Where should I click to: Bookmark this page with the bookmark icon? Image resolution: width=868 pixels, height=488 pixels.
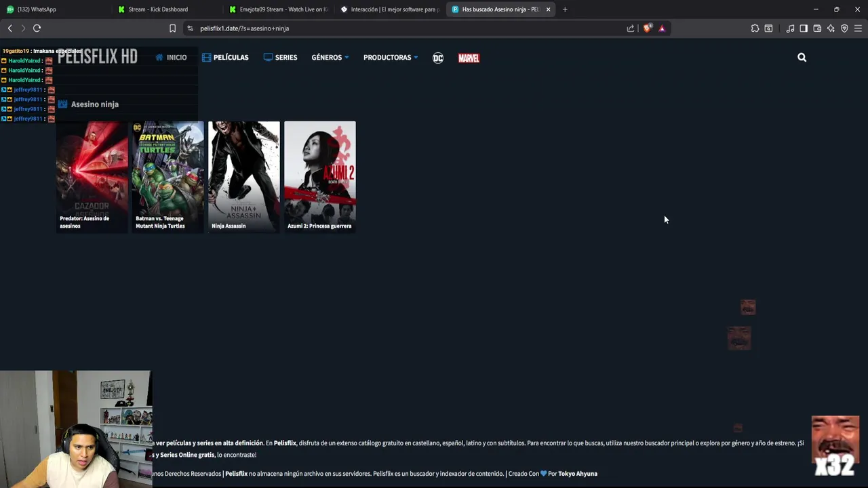(172, 28)
